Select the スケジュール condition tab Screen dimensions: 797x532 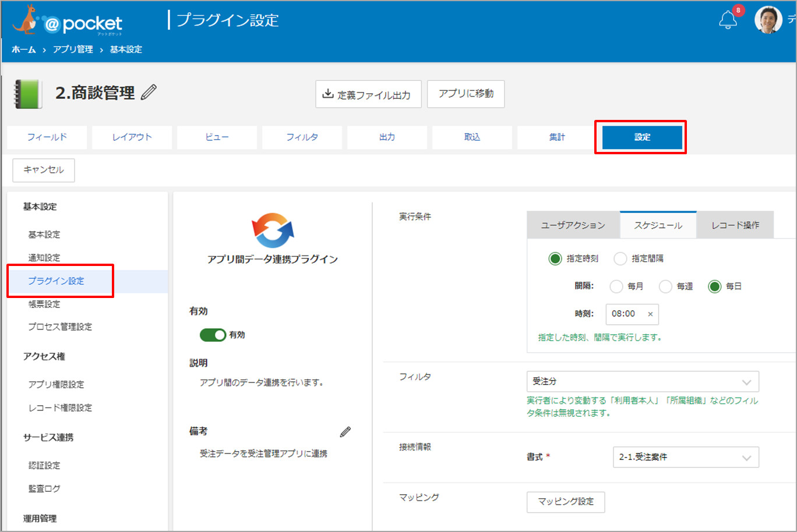658,225
